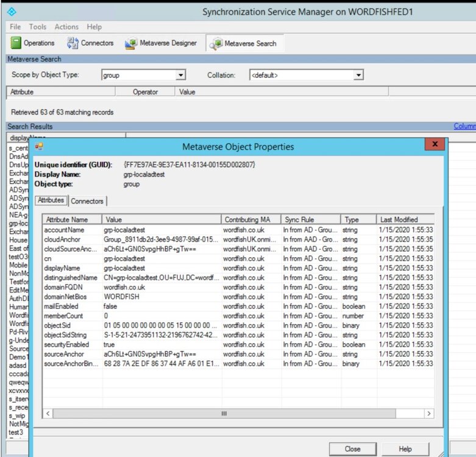Click the Operator column header in search criteria

(146, 91)
